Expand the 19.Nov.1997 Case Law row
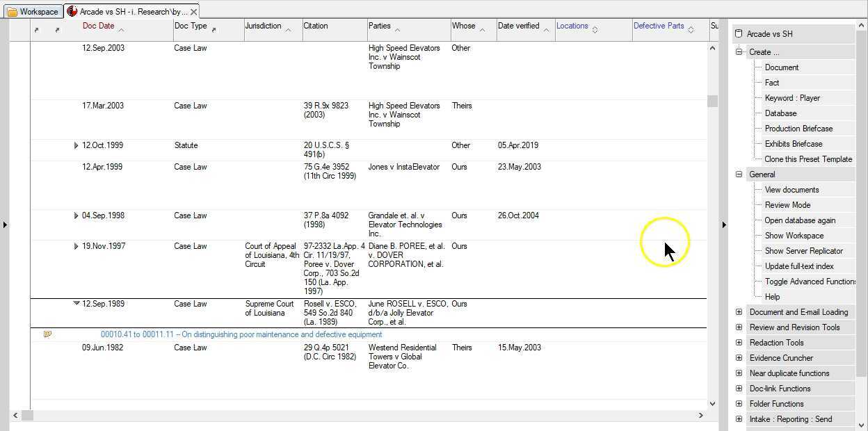The height and width of the screenshot is (431, 868). point(76,247)
